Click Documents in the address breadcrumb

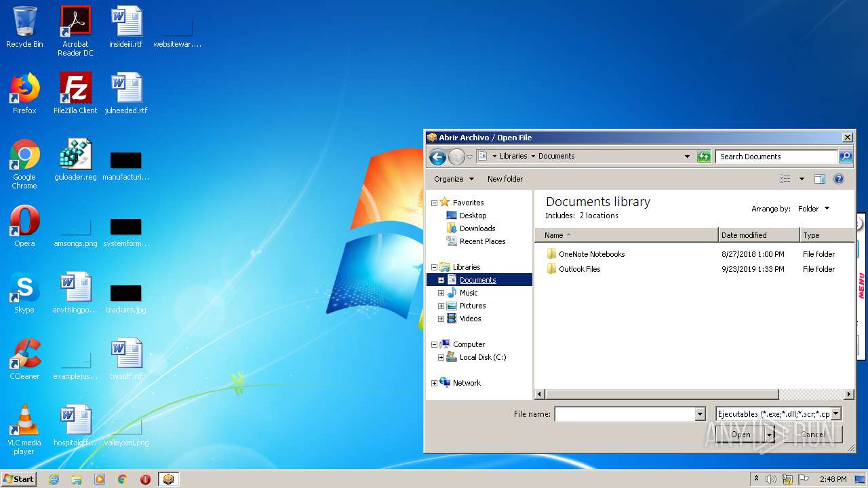(x=556, y=156)
